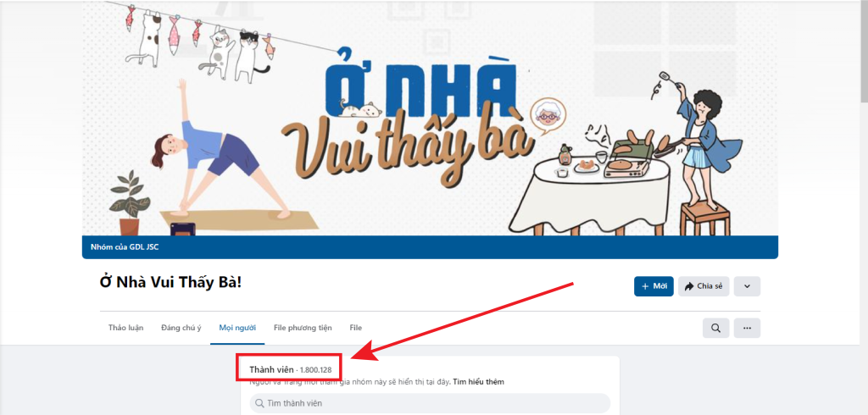Click the magnifier icon in member search
868x415 pixels.
[259, 403]
